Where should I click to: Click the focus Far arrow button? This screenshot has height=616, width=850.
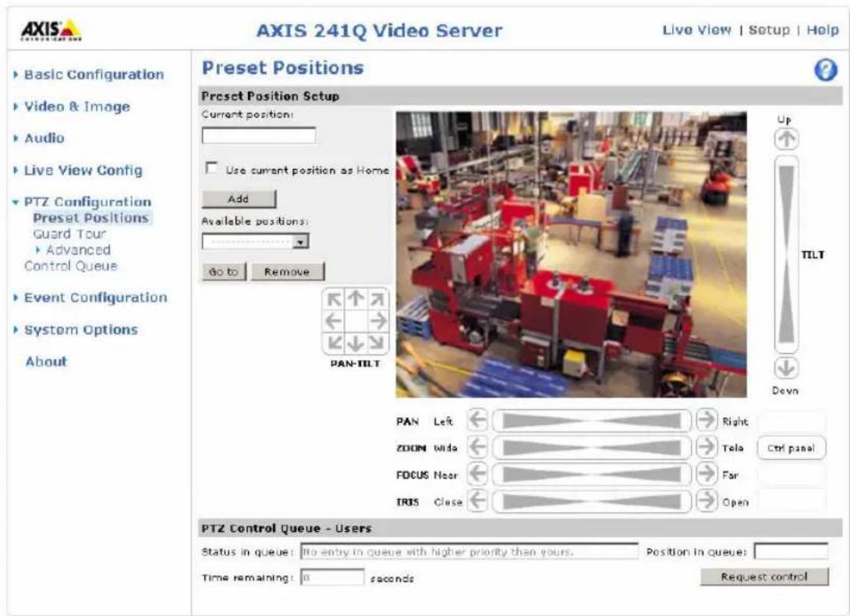click(706, 473)
